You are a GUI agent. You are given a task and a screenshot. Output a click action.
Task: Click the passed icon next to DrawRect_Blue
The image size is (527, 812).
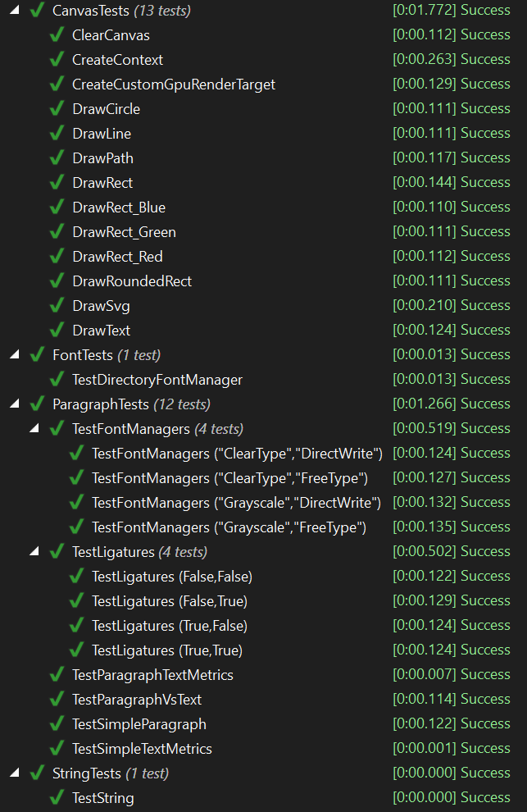pos(57,208)
